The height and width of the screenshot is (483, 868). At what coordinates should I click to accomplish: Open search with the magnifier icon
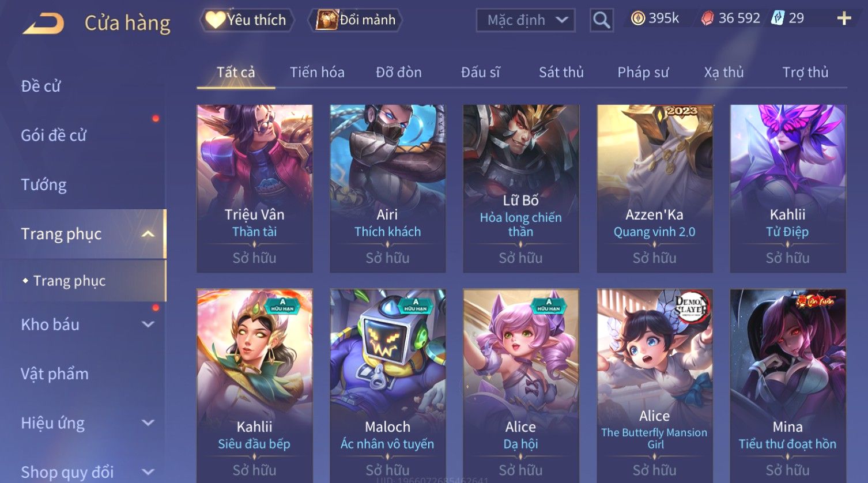pyautogui.click(x=601, y=21)
